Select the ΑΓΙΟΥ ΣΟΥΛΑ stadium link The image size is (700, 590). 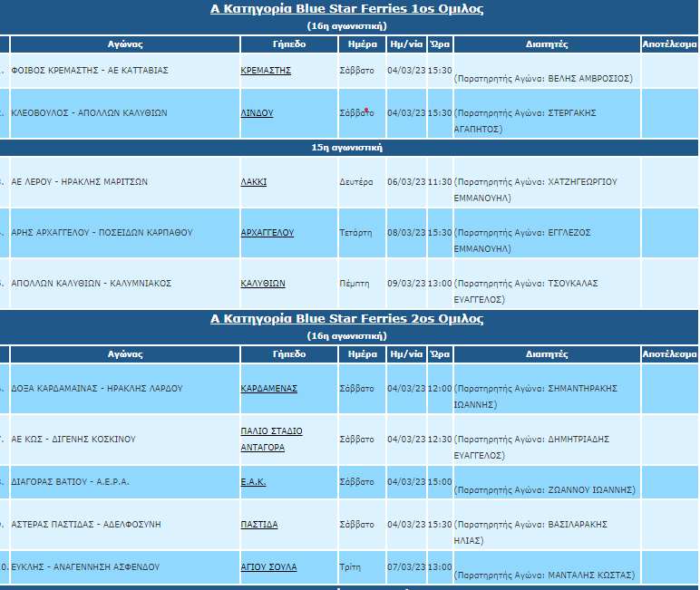[x=268, y=567]
